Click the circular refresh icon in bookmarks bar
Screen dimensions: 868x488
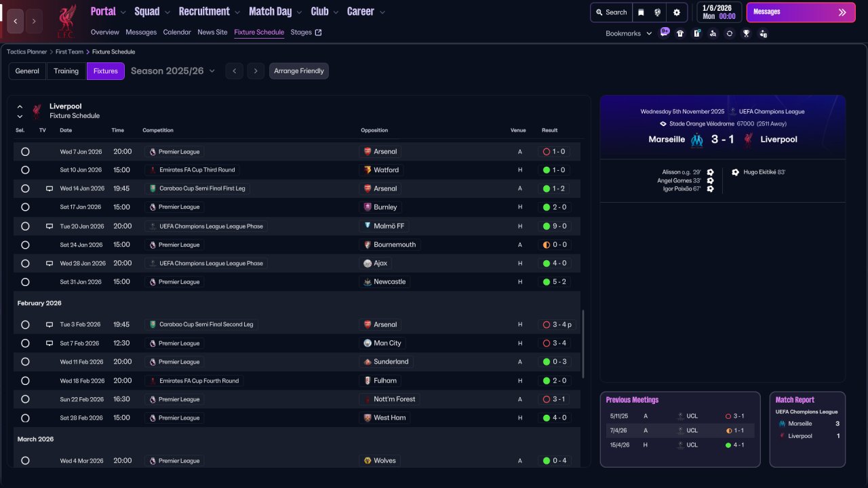point(730,33)
